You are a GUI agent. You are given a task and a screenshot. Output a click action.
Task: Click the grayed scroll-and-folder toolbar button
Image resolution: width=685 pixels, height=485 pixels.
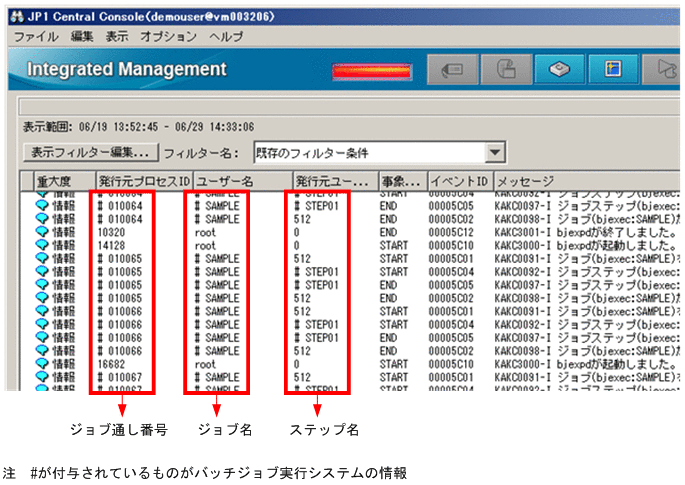[x=506, y=69]
